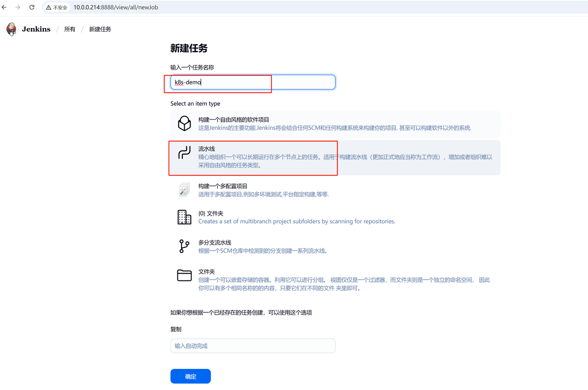Select the multi-configuration project icon
This screenshot has height=390, width=588.
click(x=184, y=190)
